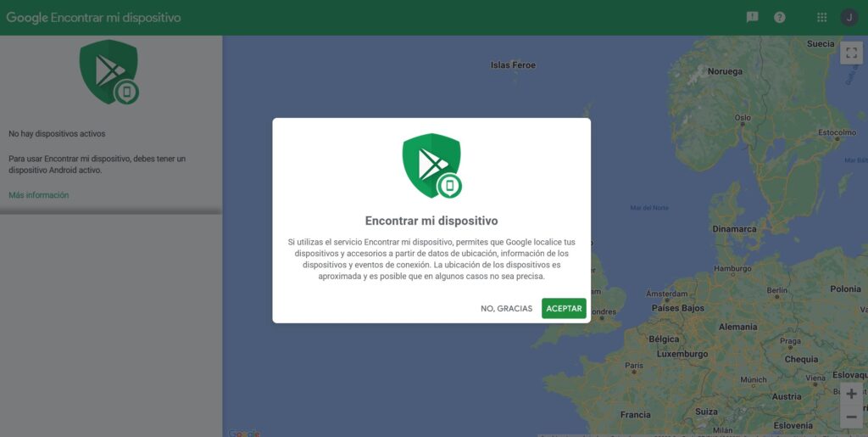Image resolution: width=868 pixels, height=437 pixels.
Task: Click the Eslovenia label on map
Action: tap(793, 425)
